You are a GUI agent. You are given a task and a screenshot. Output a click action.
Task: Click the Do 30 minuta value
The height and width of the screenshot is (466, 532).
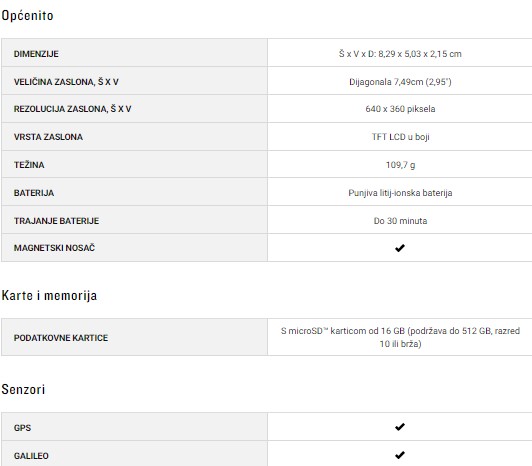pos(400,221)
